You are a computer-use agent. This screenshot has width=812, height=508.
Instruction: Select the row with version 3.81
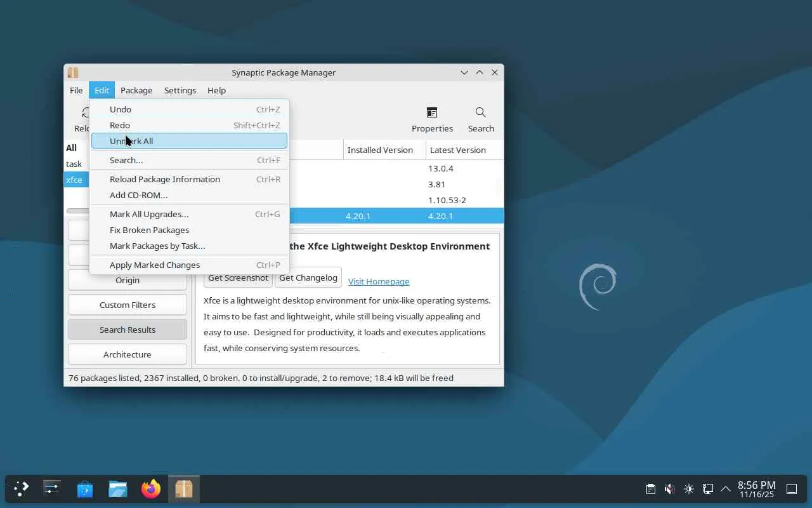[x=396, y=184]
